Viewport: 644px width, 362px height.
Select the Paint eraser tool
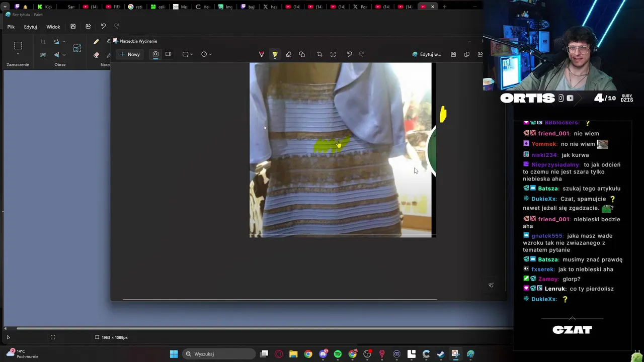[96, 55]
